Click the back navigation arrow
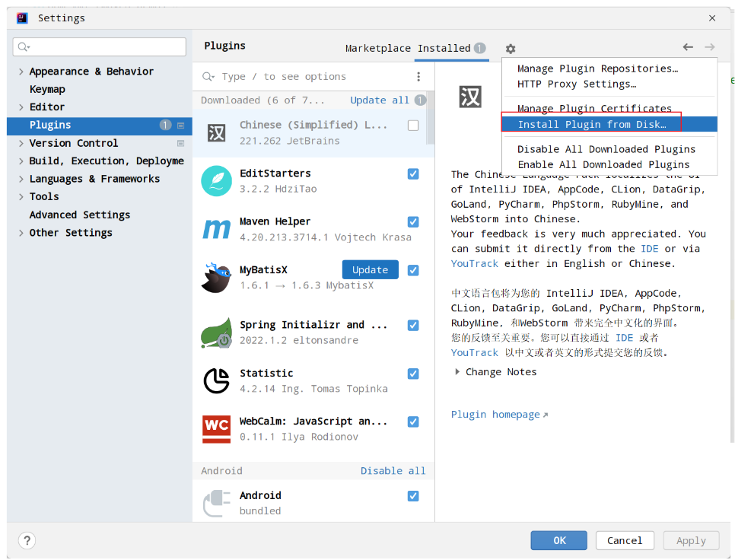This screenshot has width=735, height=560. 688,47
